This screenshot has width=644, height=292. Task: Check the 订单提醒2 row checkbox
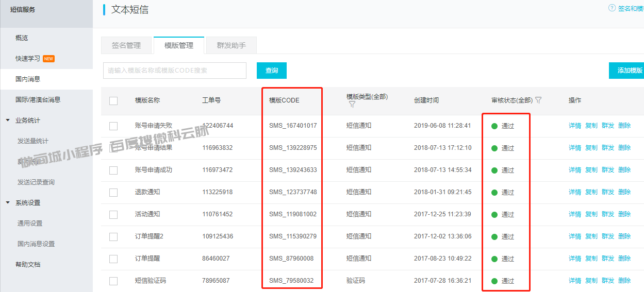[113, 236]
